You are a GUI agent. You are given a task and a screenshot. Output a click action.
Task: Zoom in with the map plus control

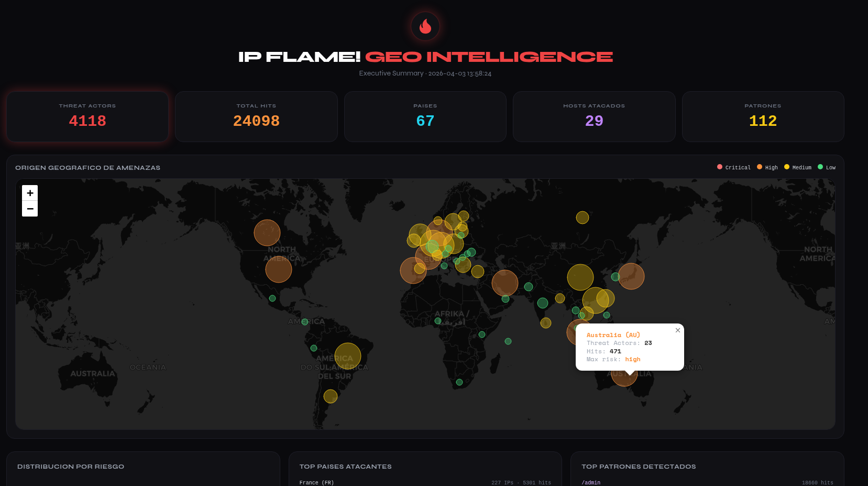click(x=30, y=193)
